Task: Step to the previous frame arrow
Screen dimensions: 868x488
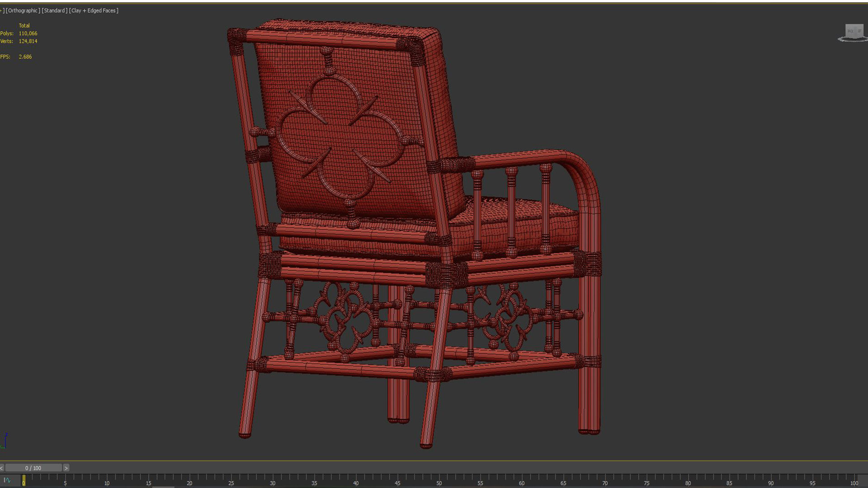Action: click(x=2, y=468)
